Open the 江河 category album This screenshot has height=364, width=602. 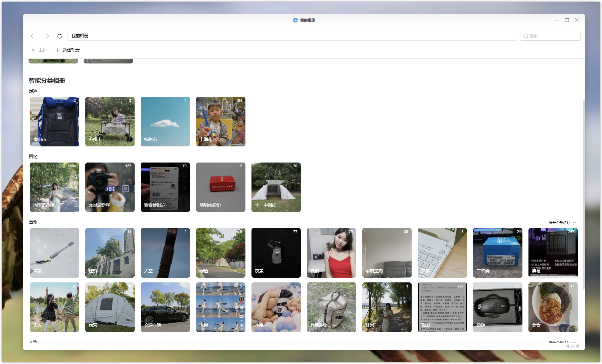coord(387,307)
